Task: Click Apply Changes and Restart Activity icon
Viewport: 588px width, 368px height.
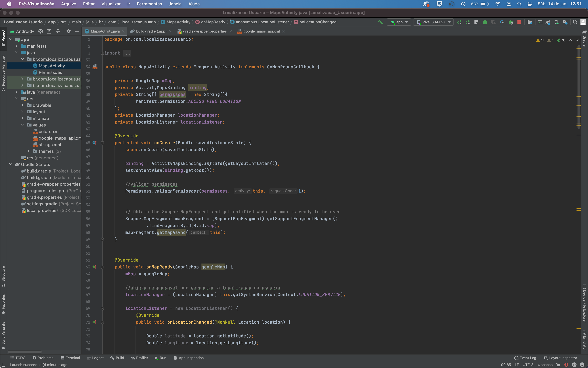Action: click(468, 22)
